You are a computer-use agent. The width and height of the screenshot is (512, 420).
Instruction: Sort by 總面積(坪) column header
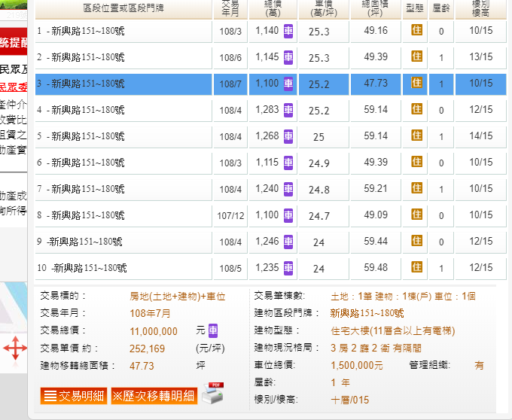tap(376, 8)
